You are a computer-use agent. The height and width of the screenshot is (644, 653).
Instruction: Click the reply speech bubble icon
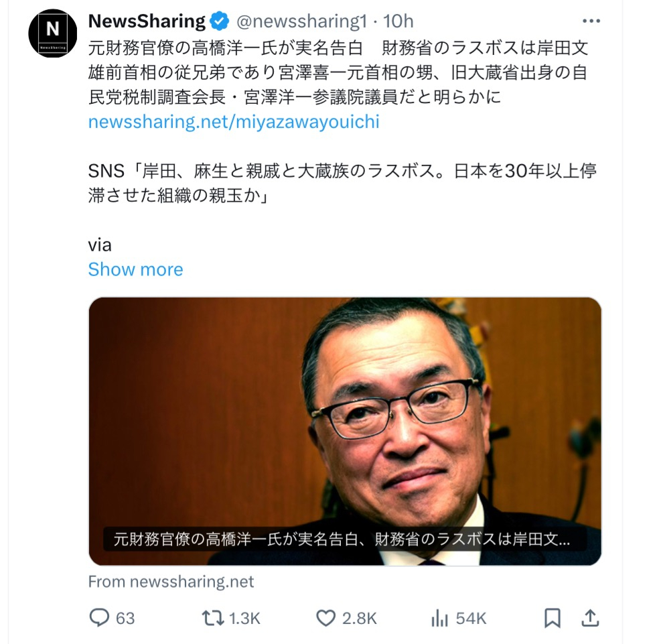click(99, 618)
